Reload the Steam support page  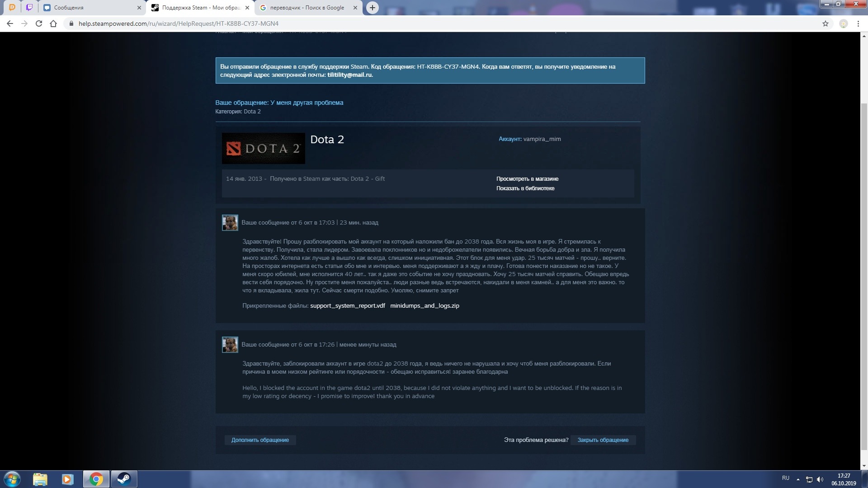click(x=39, y=23)
